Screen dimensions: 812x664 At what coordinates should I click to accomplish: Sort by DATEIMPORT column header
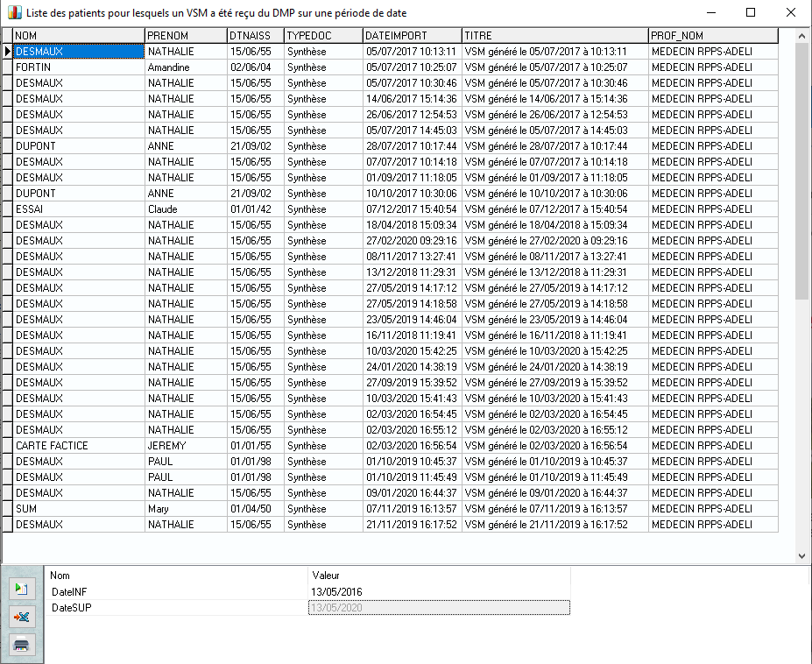click(411, 36)
